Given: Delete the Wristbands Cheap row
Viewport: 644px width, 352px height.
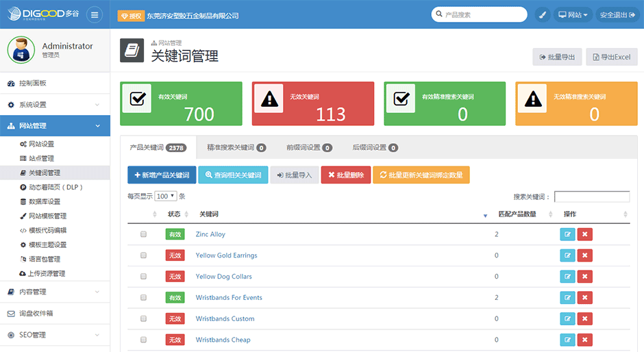Looking at the screenshot, I should coord(585,340).
